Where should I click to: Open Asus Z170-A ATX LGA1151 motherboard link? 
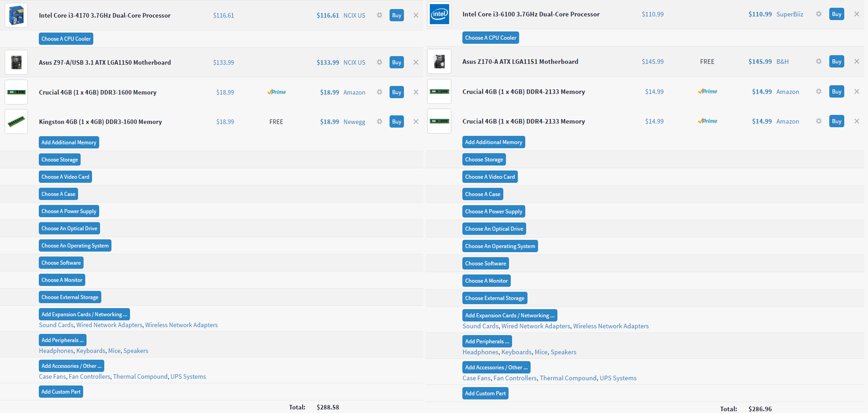[x=520, y=62]
